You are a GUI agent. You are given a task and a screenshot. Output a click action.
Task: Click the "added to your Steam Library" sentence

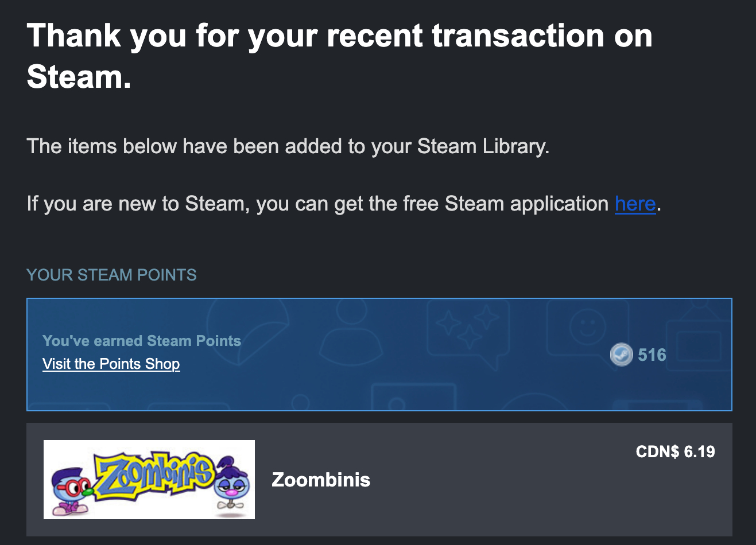click(288, 146)
